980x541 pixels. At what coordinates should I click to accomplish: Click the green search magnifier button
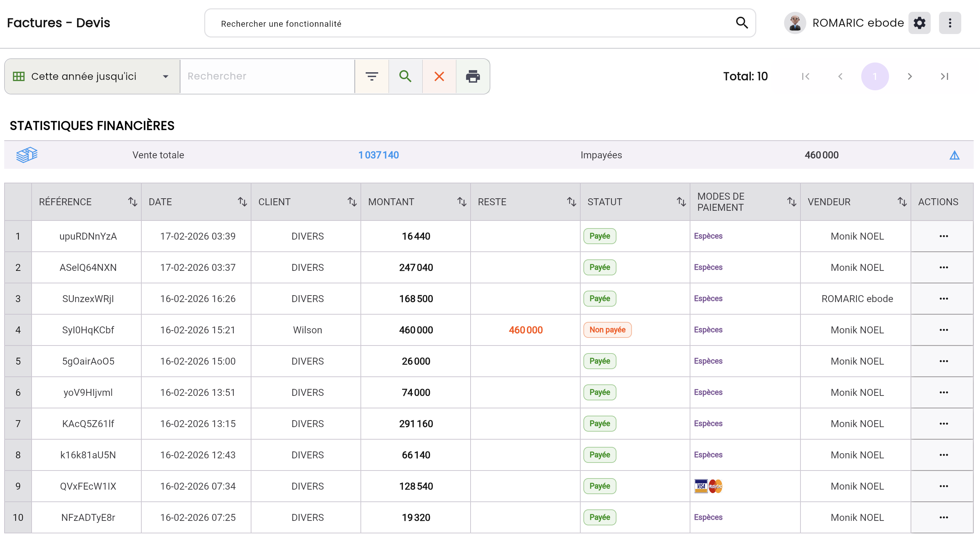405,76
